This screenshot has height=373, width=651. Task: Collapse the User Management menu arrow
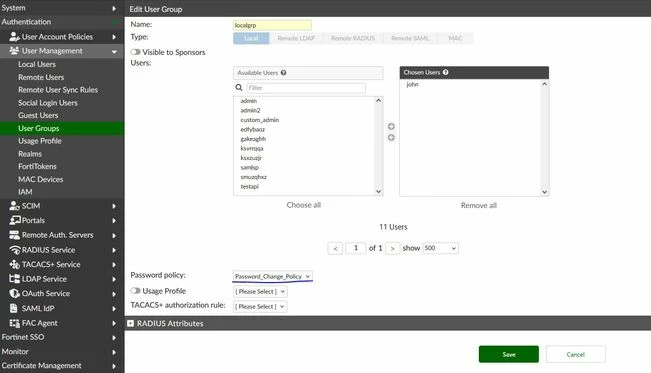114,52
